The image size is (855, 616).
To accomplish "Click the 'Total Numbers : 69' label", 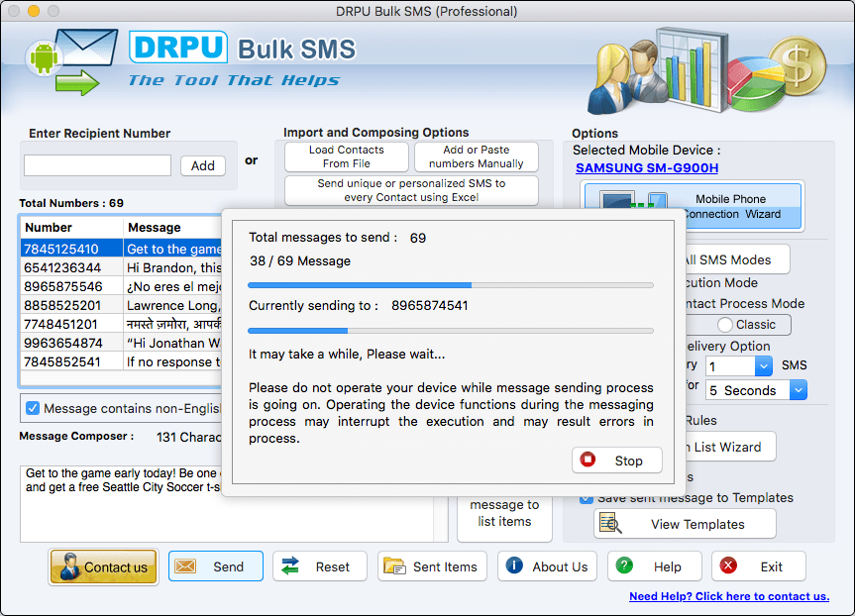I will (x=71, y=203).
